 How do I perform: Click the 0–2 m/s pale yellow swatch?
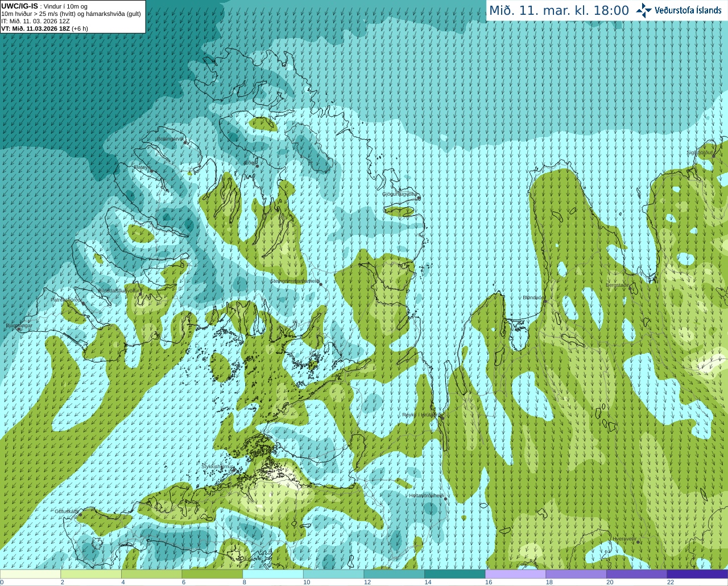pyautogui.click(x=30, y=574)
